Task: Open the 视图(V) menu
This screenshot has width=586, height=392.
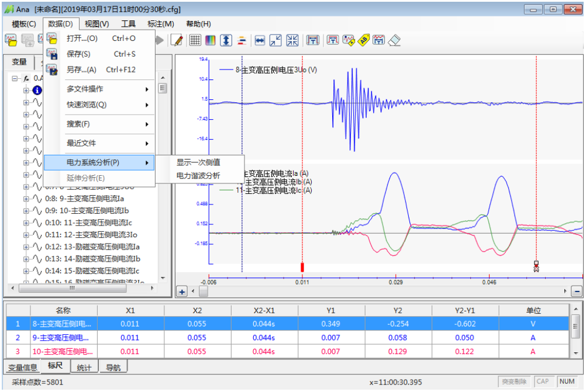Action: 97,24
